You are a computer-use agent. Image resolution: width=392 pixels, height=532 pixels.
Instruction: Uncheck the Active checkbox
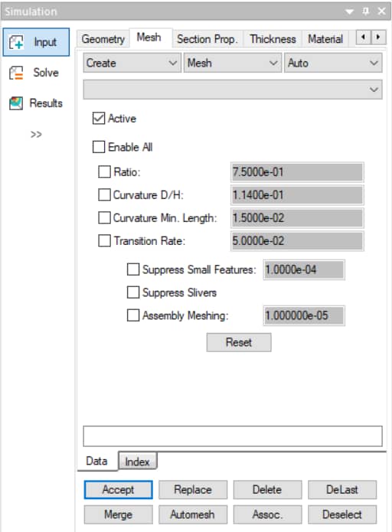click(99, 119)
